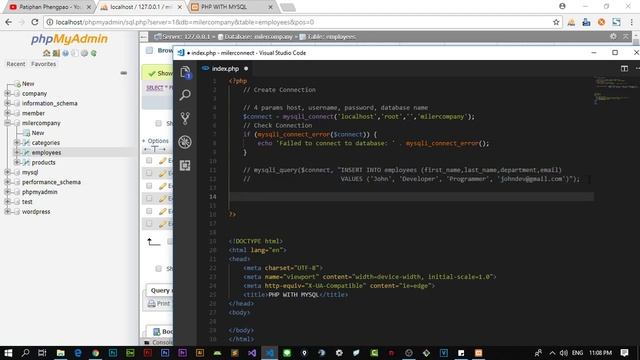This screenshot has height=360, width=640.
Task: Click phpMyAdmin home icon
Action: pyautogui.click(x=47, y=53)
